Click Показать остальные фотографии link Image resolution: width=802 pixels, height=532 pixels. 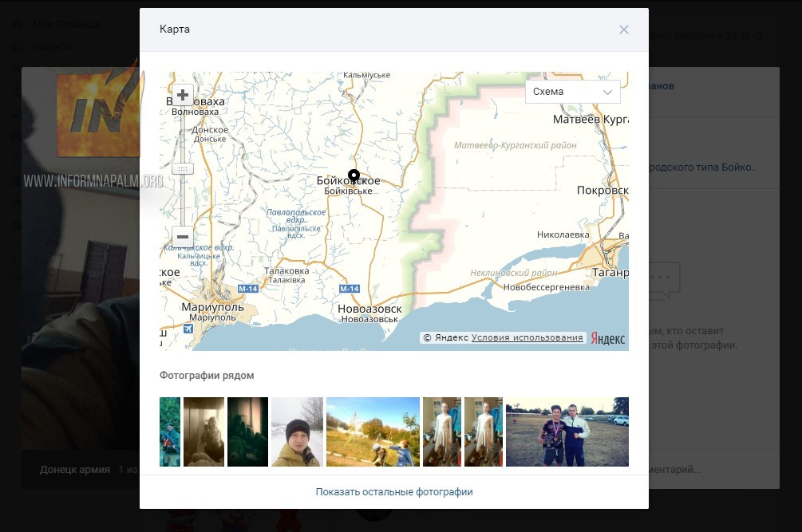[394, 491]
